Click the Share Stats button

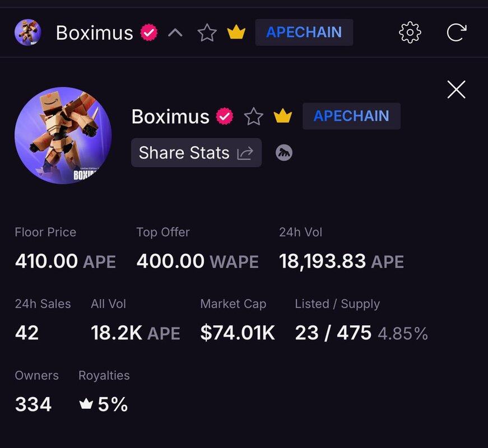[x=196, y=153]
